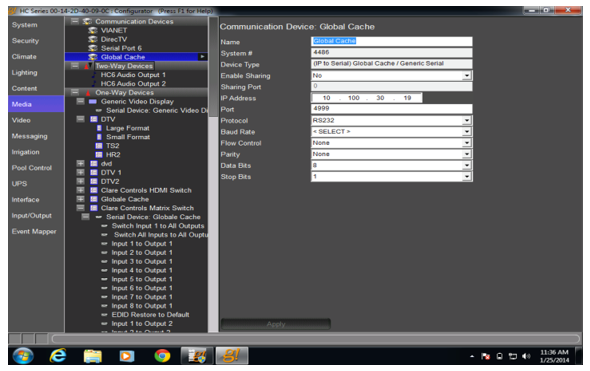Open the Messaging category
The image size is (590, 371).
pyautogui.click(x=29, y=136)
